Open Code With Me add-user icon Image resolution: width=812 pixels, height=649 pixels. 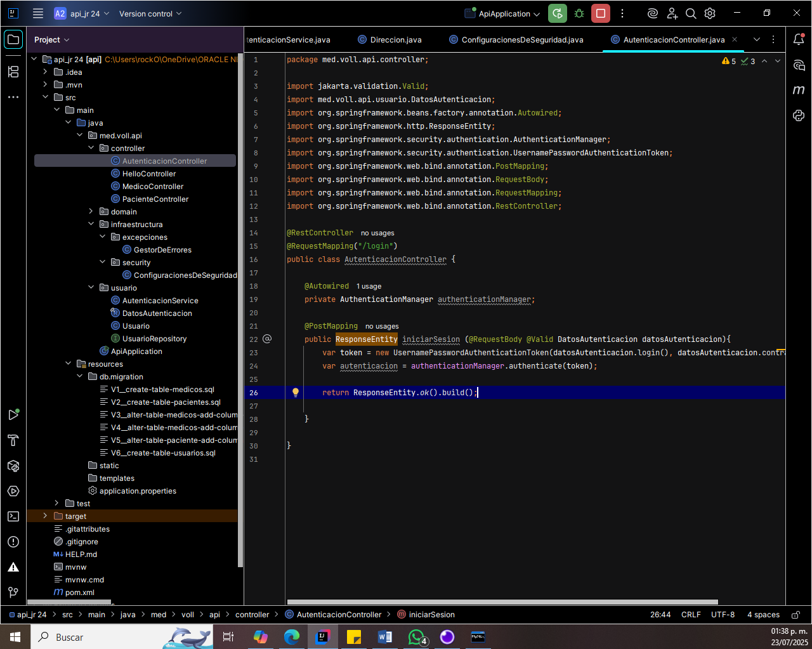tap(672, 13)
